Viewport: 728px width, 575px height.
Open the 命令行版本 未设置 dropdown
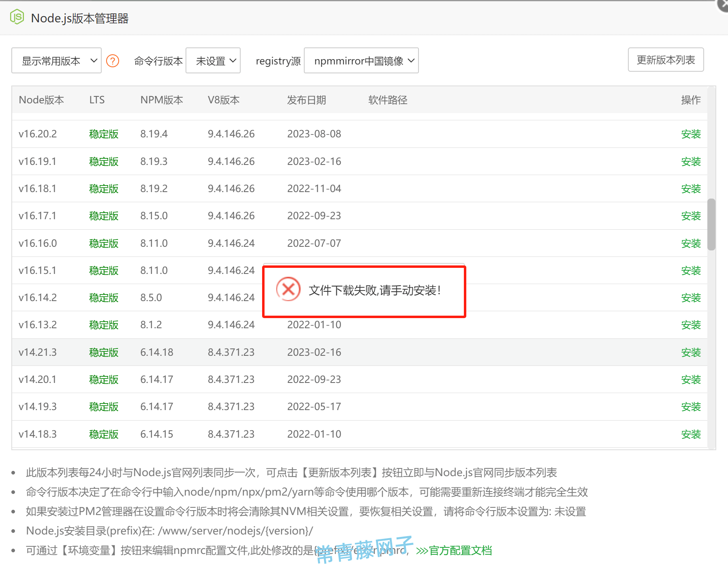[x=213, y=60]
